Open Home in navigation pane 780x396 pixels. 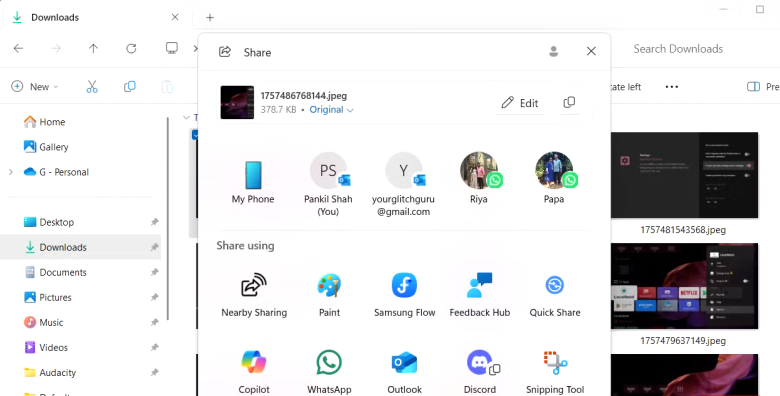[x=45, y=122]
